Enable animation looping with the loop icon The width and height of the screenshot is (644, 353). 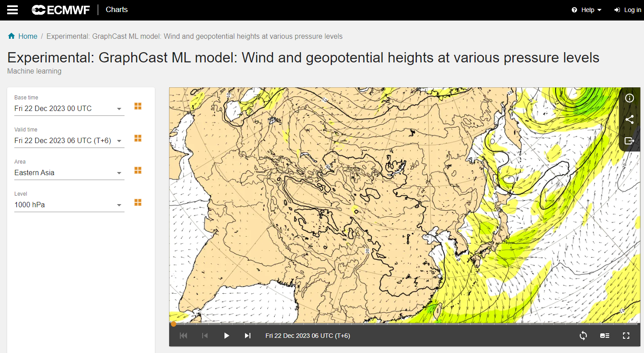[583, 336]
